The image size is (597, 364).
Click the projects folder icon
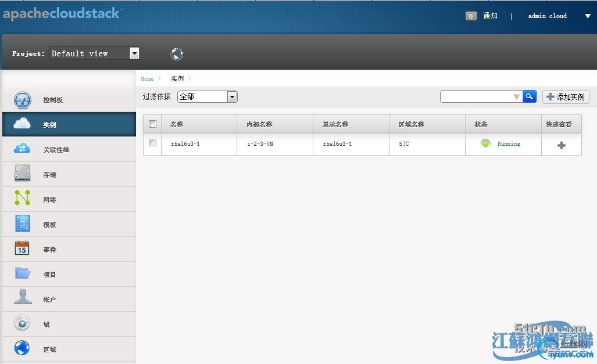click(23, 273)
